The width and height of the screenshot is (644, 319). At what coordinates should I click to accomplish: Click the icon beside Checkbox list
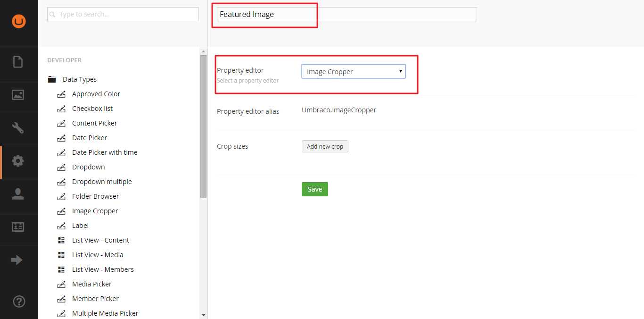[x=61, y=109]
